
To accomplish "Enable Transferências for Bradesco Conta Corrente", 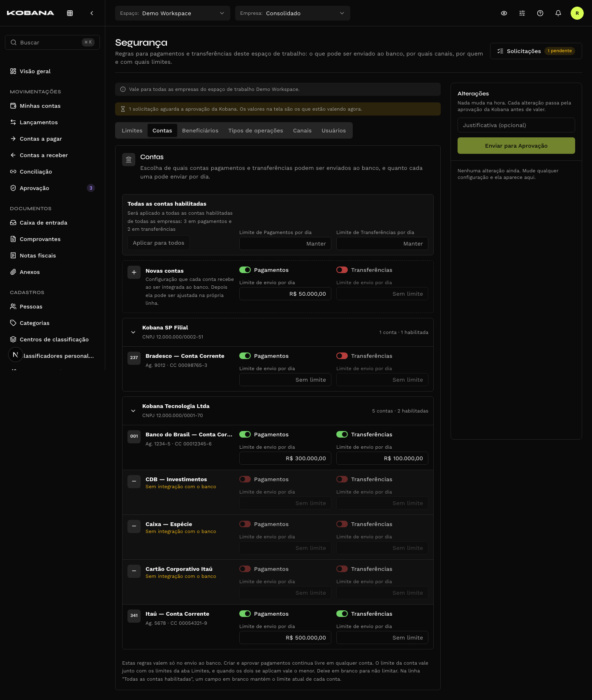I will pos(342,356).
